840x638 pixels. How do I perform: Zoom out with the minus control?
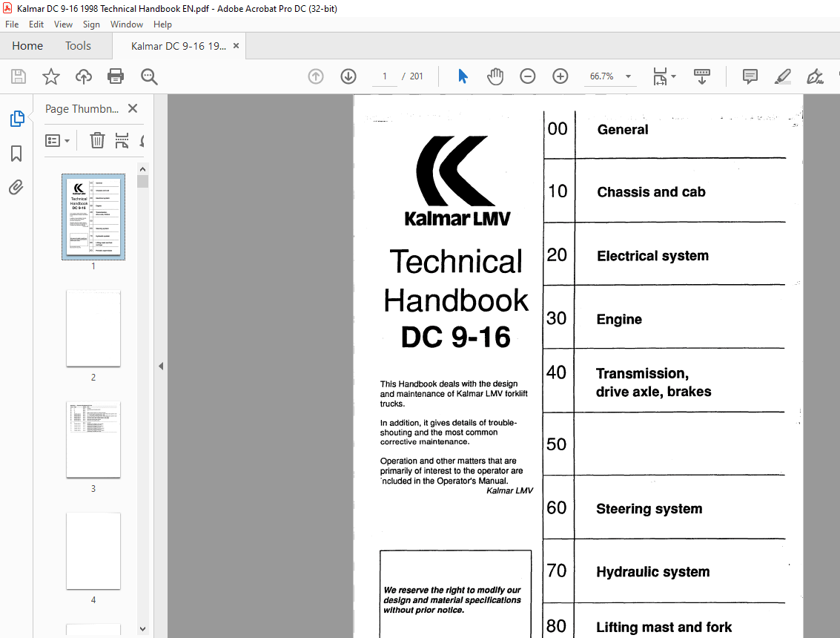tap(527, 76)
